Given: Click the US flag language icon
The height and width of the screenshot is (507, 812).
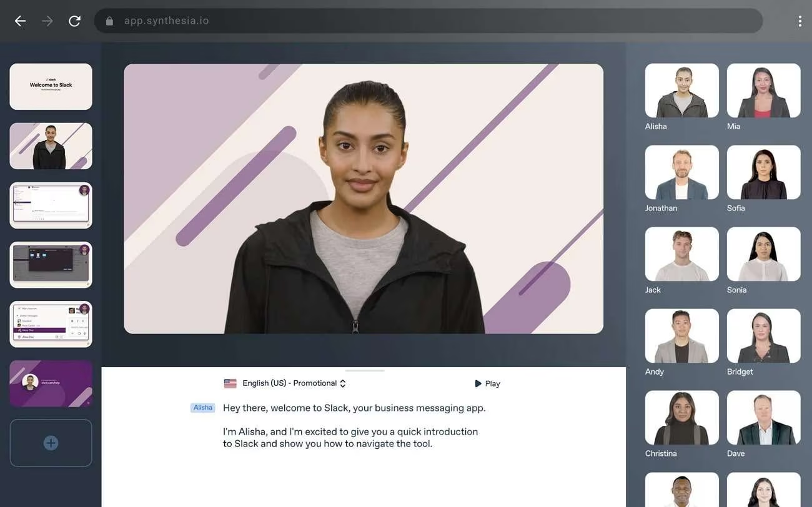Looking at the screenshot, I should (x=230, y=383).
